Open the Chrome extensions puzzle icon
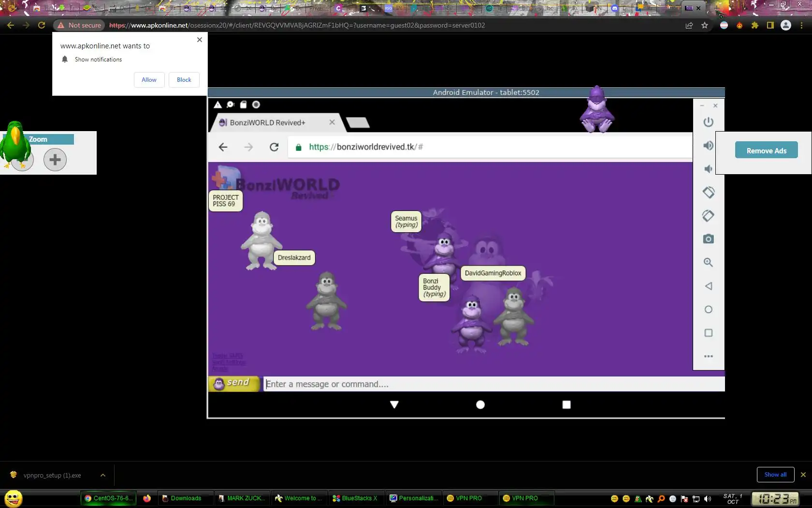The width and height of the screenshot is (812, 508). [x=755, y=25]
